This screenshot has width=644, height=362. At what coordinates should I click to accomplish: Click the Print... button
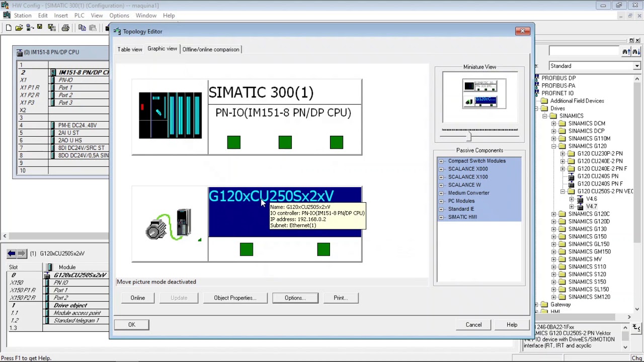pos(340,298)
